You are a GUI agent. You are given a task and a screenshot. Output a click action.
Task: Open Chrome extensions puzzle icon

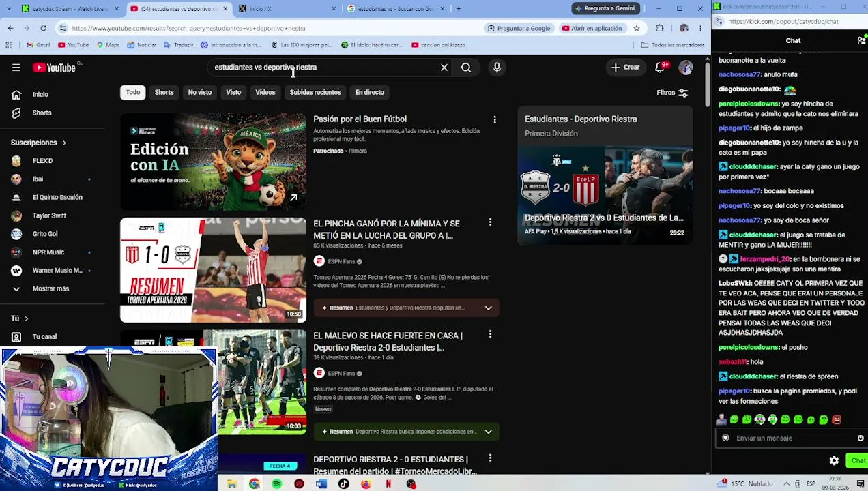click(659, 28)
